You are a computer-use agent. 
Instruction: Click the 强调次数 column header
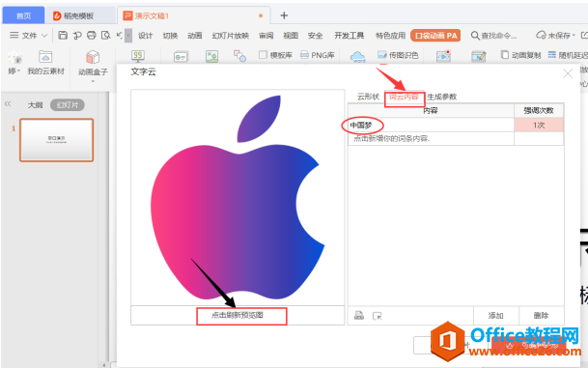click(x=539, y=111)
